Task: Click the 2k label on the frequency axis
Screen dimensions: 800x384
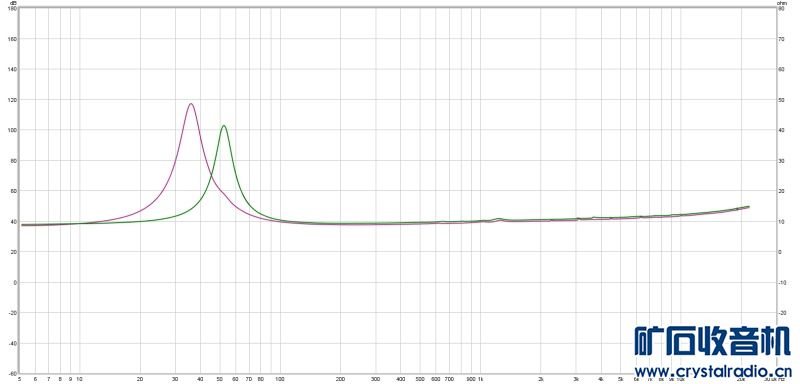Action: [540, 379]
